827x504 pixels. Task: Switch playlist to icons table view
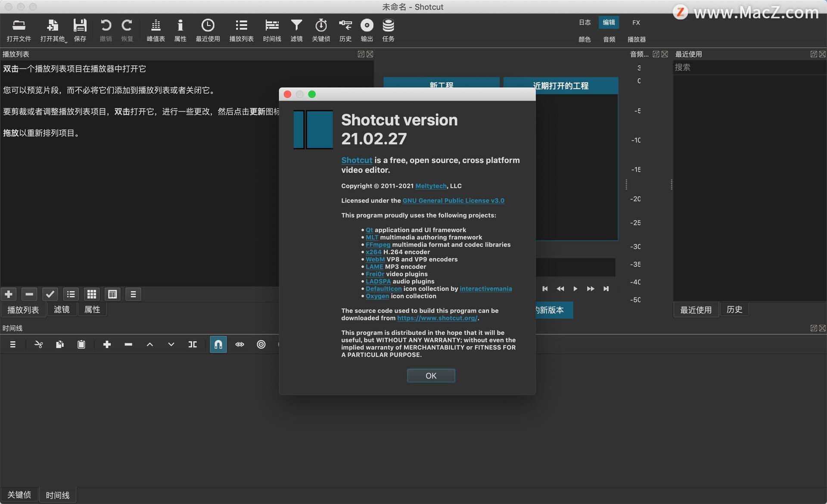[x=112, y=294]
